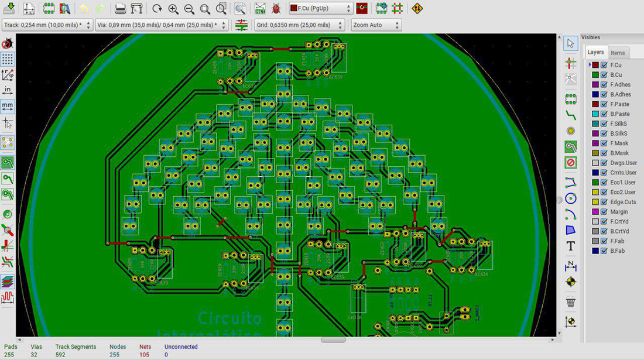
Task: Select the Add dimension tool
Action: (570, 266)
